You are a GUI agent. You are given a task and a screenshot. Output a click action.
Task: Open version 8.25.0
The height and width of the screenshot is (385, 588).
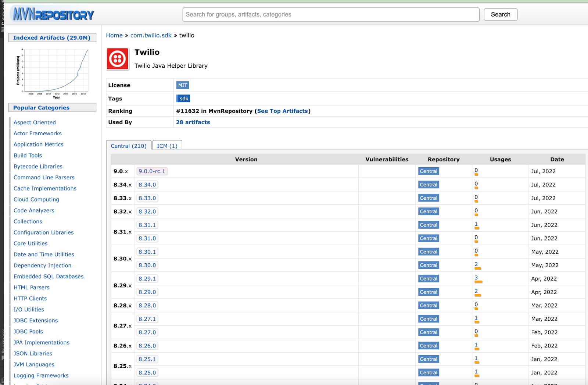[x=147, y=372]
